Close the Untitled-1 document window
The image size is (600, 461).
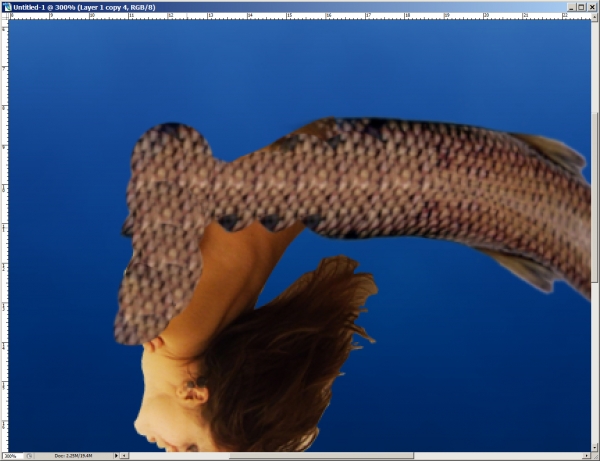click(x=592, y=7)
